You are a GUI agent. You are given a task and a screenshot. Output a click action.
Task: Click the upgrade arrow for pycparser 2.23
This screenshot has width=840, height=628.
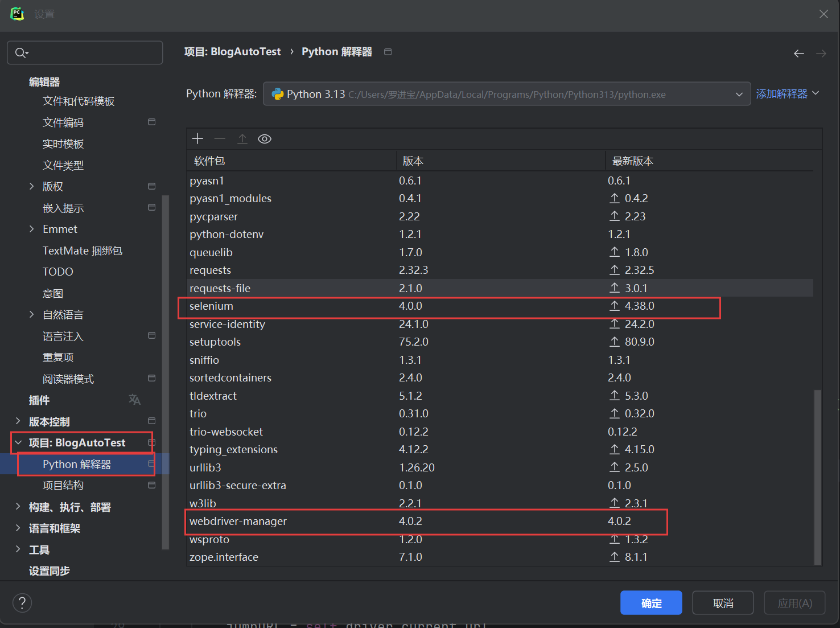pos(615,216)
